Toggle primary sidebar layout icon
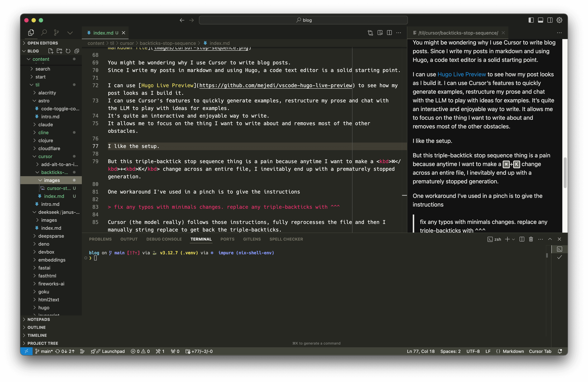This screenshot has width=588, height=382. [531, 20]
